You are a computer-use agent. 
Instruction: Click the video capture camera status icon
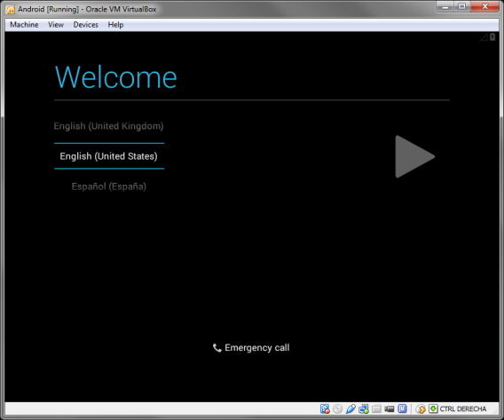pos(390,408)
